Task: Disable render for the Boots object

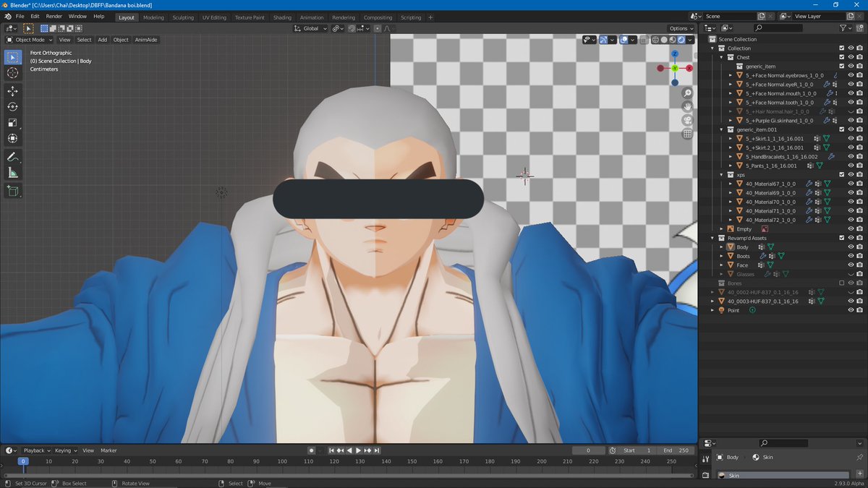Action: point(859,256)
